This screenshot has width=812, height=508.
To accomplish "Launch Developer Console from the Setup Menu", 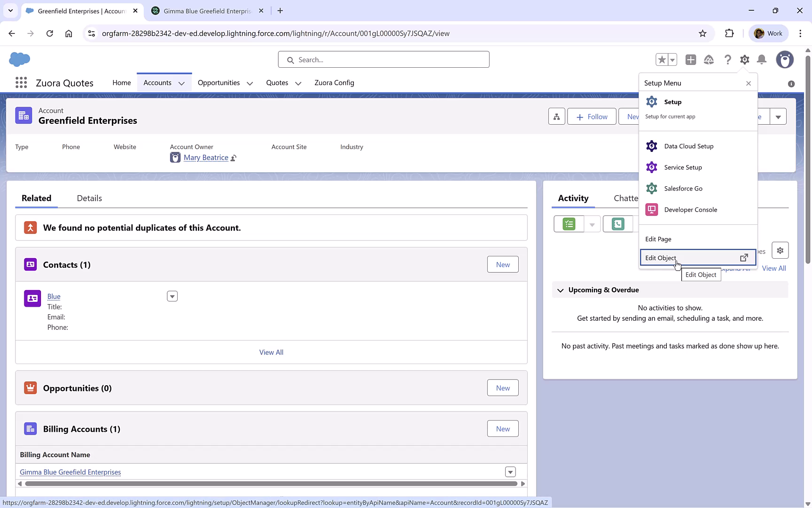I will click(690, 209).
